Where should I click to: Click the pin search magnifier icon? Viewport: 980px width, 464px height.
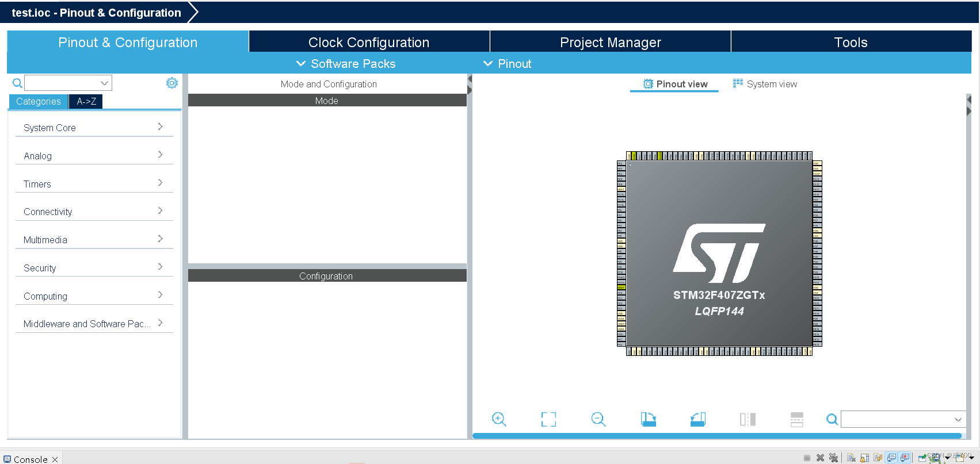point(832,419)
